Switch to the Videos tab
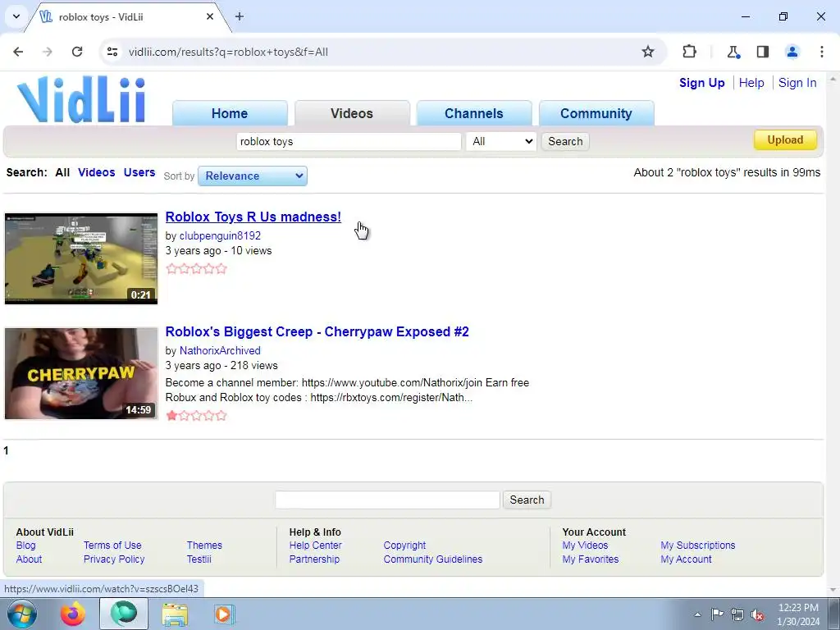 [352, 113]
